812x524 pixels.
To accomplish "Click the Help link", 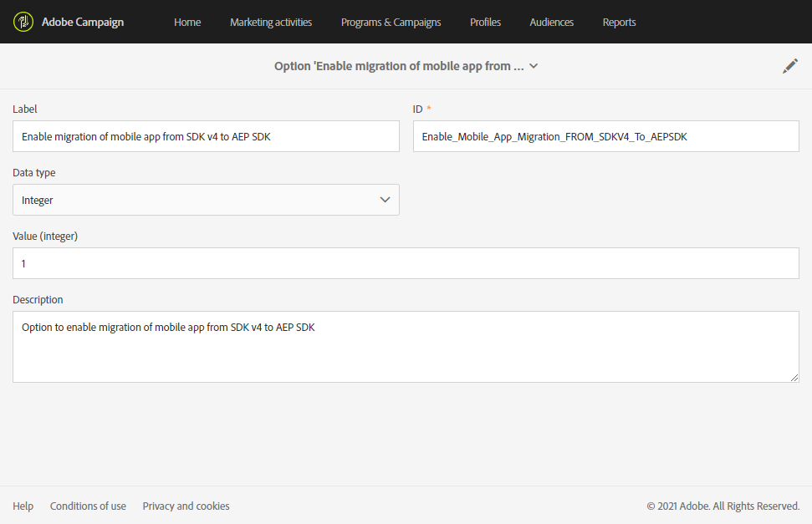I will click(x=23, y=506).
